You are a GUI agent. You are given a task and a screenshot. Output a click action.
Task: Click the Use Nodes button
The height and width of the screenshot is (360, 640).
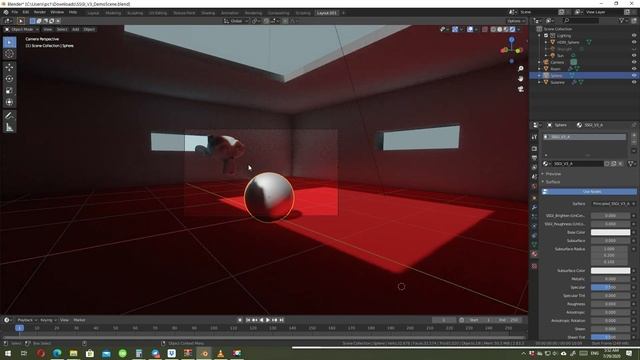pyautogui.click(x=589, y=191)
